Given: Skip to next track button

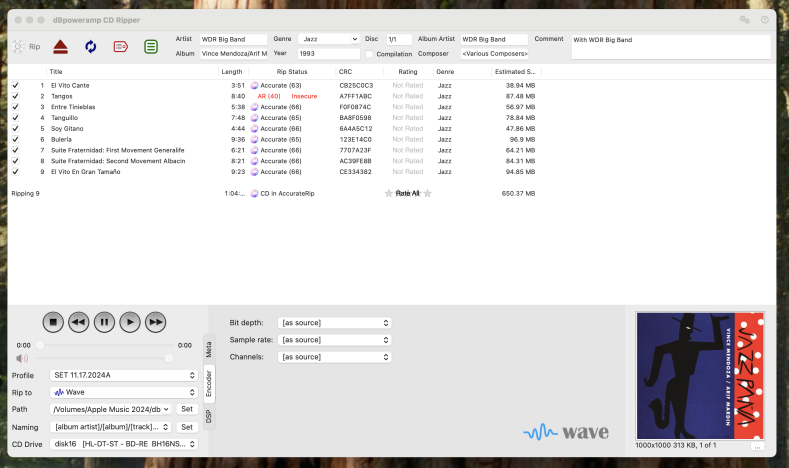Looking at the screenshot, I should click(x=155, y=322).
